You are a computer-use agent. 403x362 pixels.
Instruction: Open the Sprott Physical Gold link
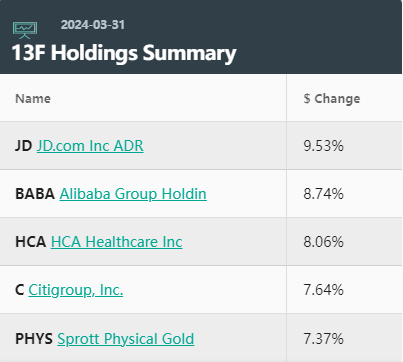[126, 339]
